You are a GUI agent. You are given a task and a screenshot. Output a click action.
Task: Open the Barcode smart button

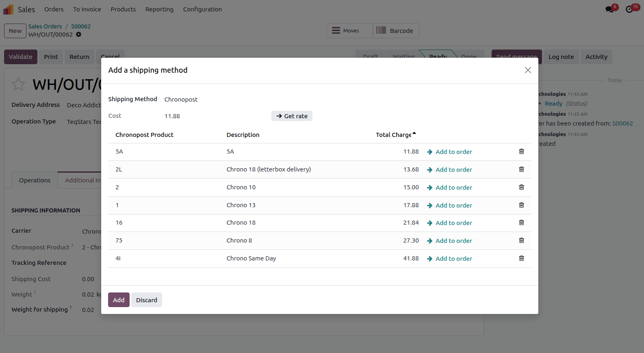click(x=396, y=31)
